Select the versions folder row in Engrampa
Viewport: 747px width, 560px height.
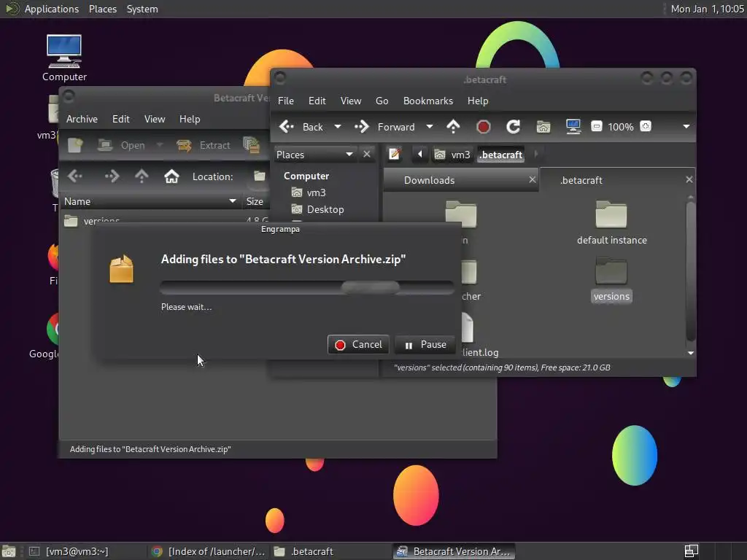(164, 220)
